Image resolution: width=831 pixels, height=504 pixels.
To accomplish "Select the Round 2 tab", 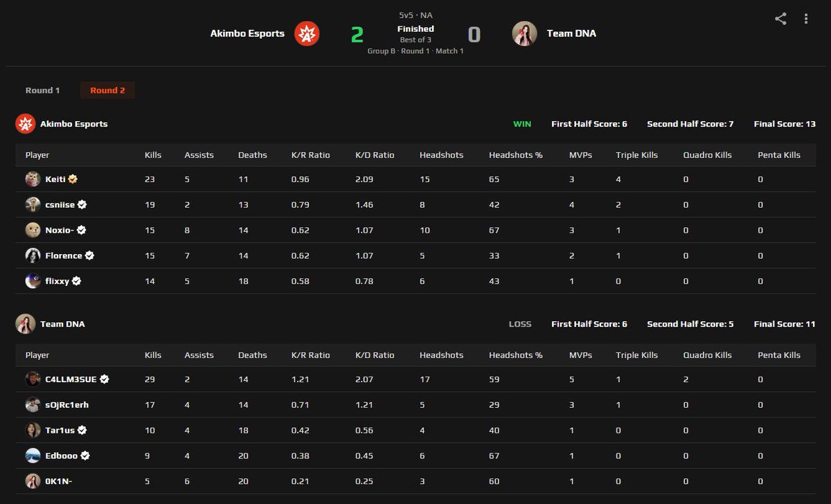I will tap(107, 91).
